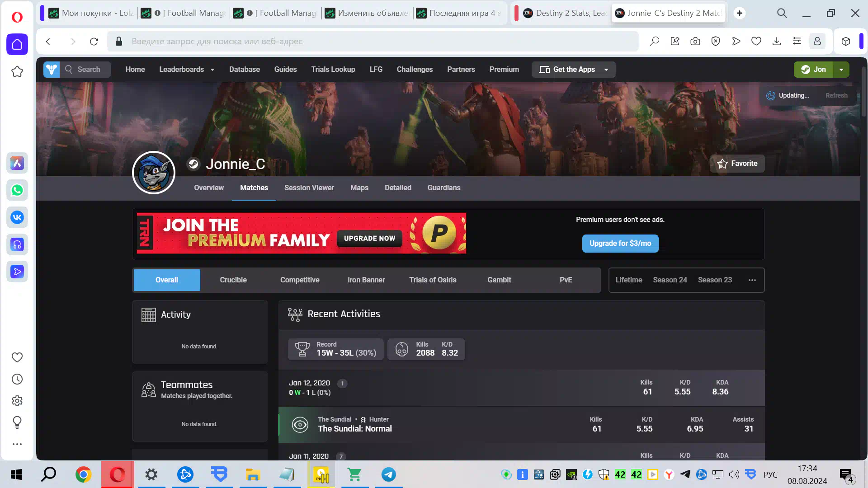Open extensions cube icon
This screenshot has width=868, height=488.
tap(846, 42)
